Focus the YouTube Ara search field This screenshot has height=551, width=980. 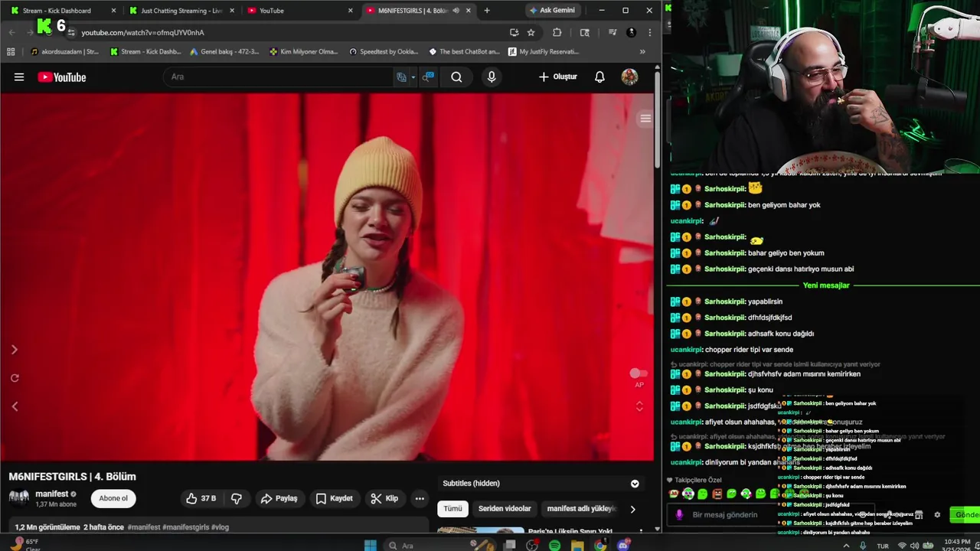click(279, 77)
